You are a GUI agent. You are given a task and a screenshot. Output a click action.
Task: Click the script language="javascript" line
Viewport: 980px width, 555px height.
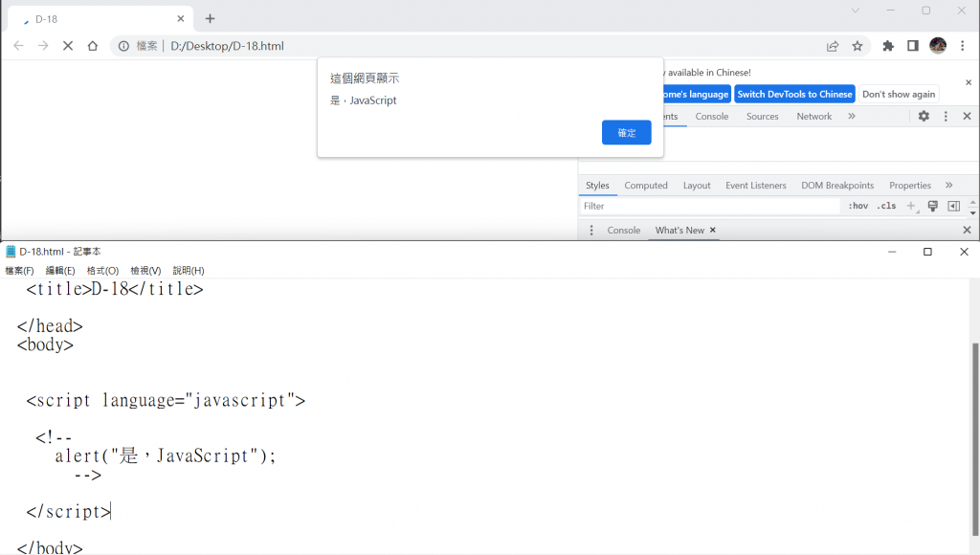166,400
